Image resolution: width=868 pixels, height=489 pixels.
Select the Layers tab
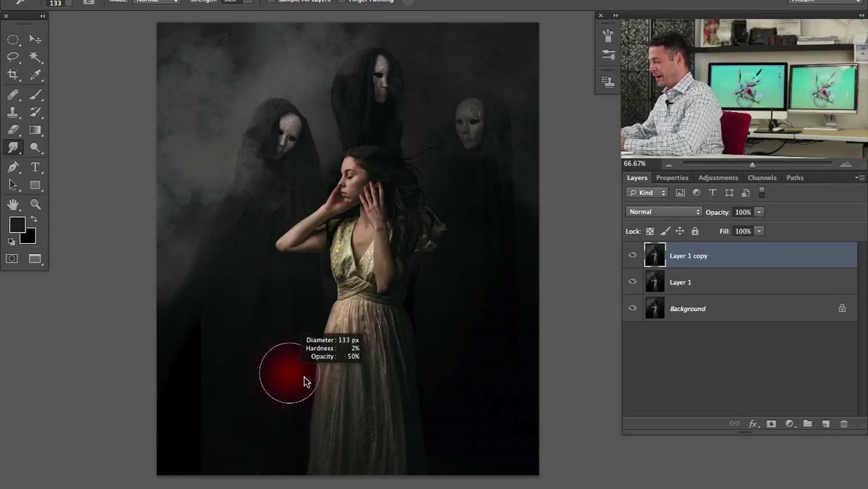coord(637,177)
